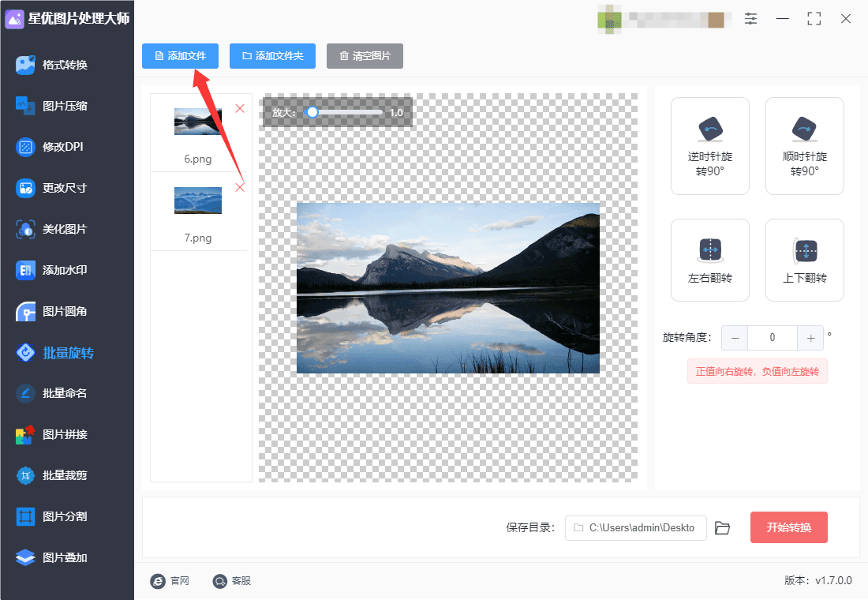This screenshot has width=868, height=600.
Task: Remove 7.png using its red X
Action: tap(240, 187)
